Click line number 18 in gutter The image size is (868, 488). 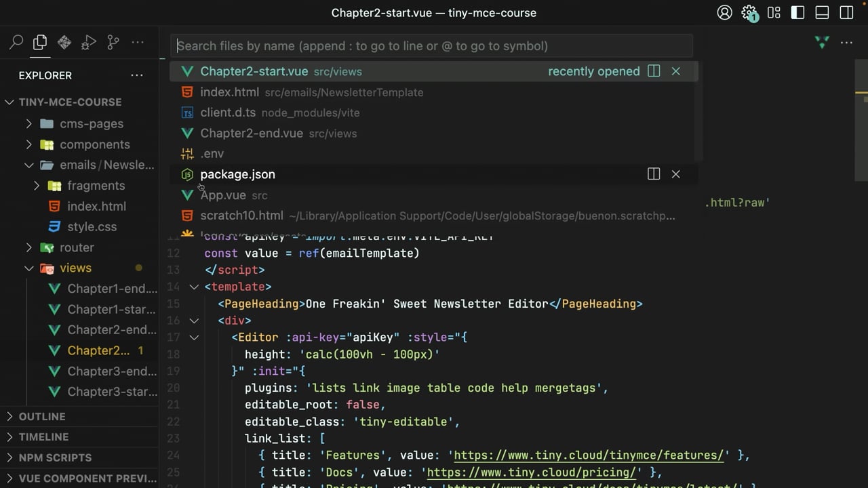pos(173,354)
